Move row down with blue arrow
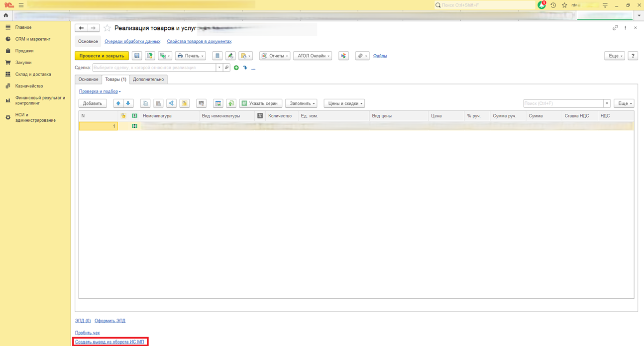 coord(128,103)
